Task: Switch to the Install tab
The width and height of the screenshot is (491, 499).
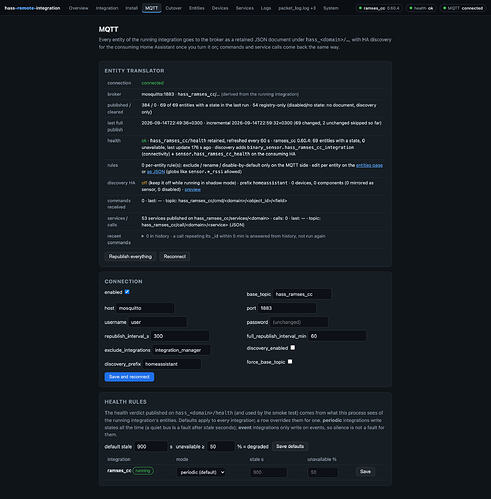Action: click(131, 8)
